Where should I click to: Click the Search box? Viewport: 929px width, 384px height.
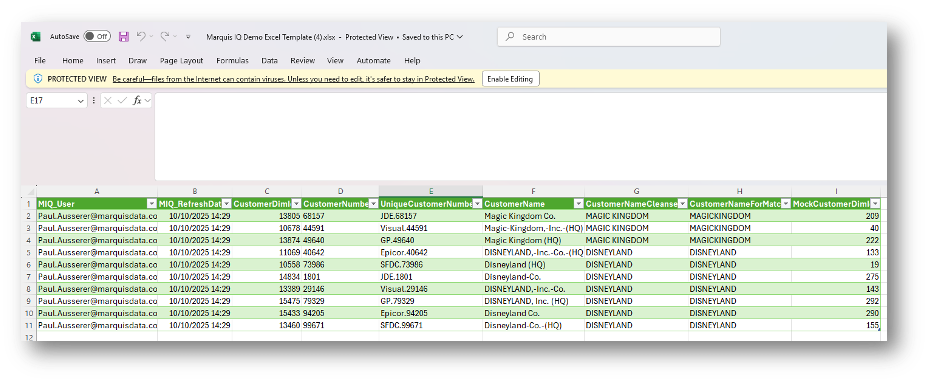(x=609, y=37)
